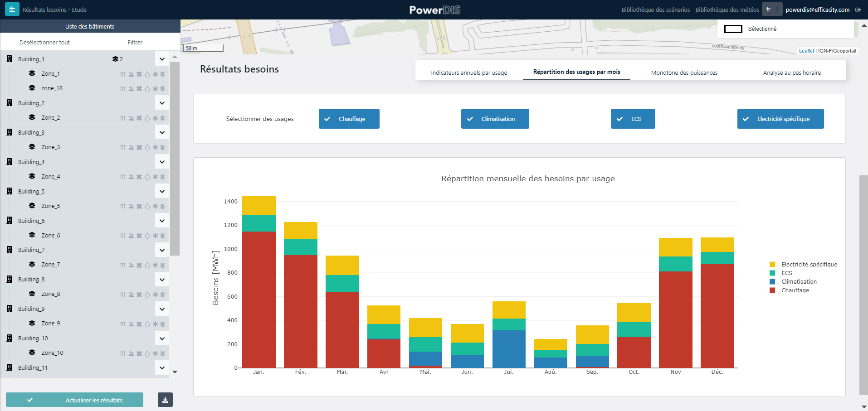Click the main page vertical scrollbar thumb
The width and height of the screenshot is (868, 411).
pos(863,285)
